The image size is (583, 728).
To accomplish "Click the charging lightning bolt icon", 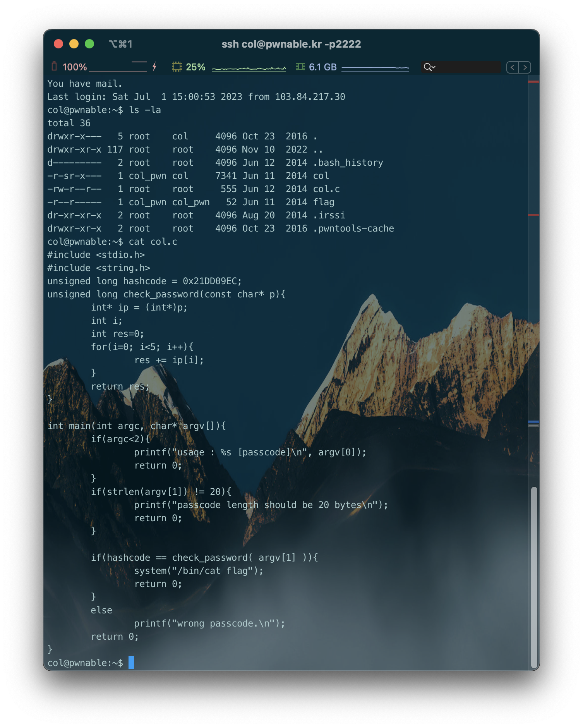I will [154, 67].
